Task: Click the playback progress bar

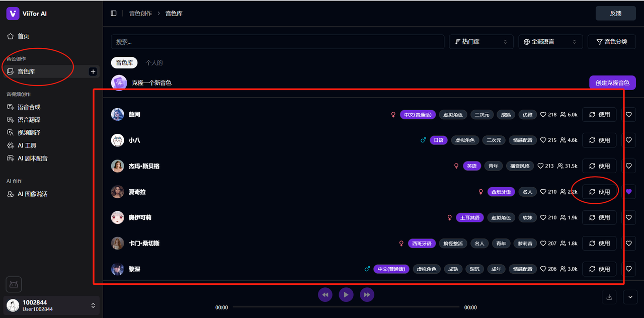Action: coord(346,307)
